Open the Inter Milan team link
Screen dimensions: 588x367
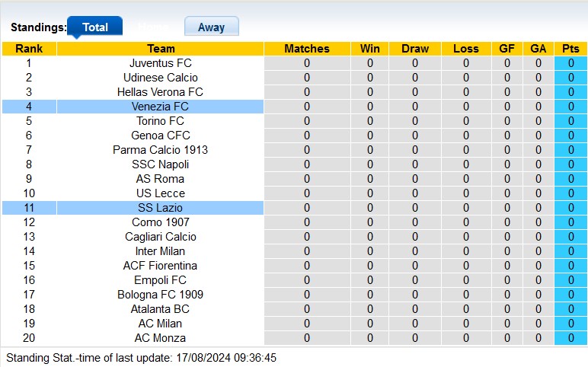[160, 251]
